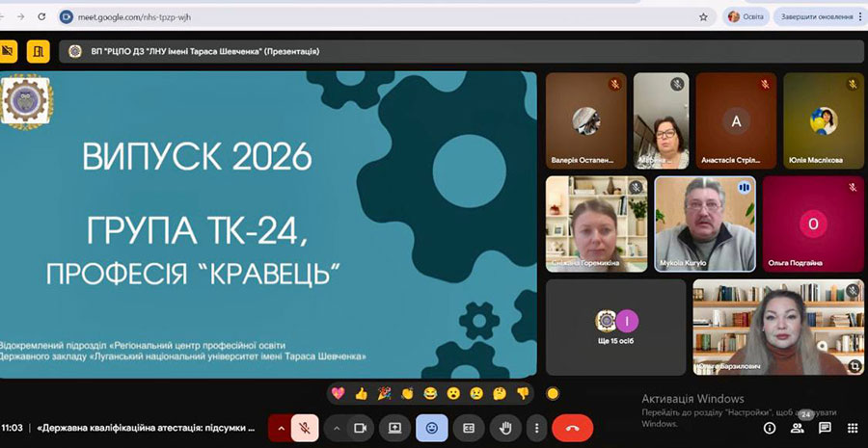
Task: Bookmark this page with the star icon
Action: (703, 17)
